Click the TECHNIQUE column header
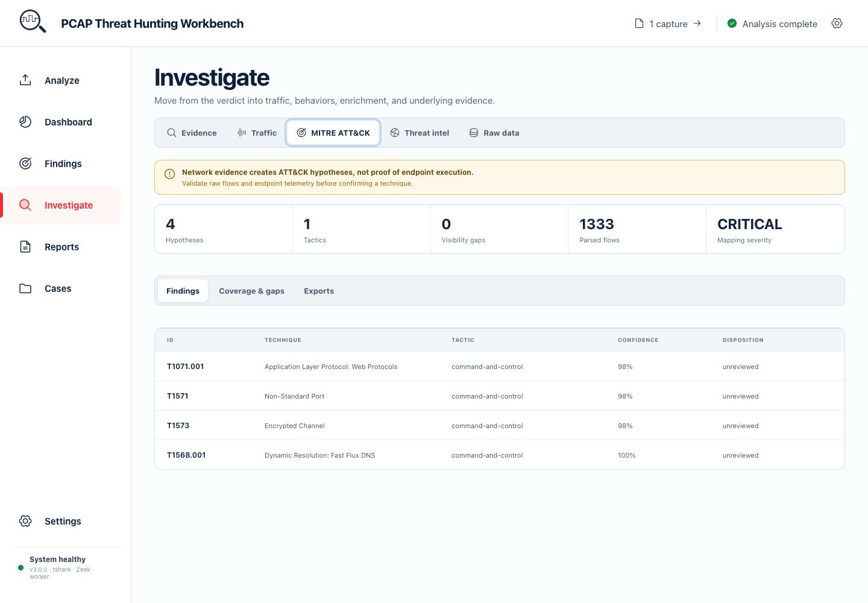Screen dimensions: 868x603 click(283, 340)
